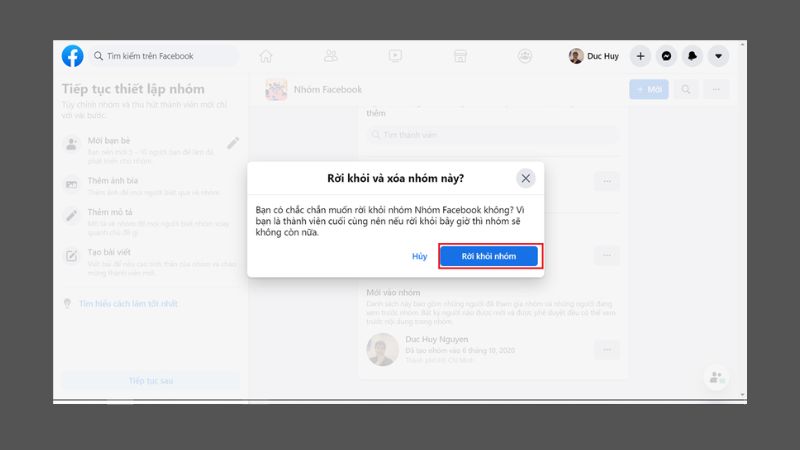
Task: Click the "Tìm thành viên" member search field
Action: 492,135
